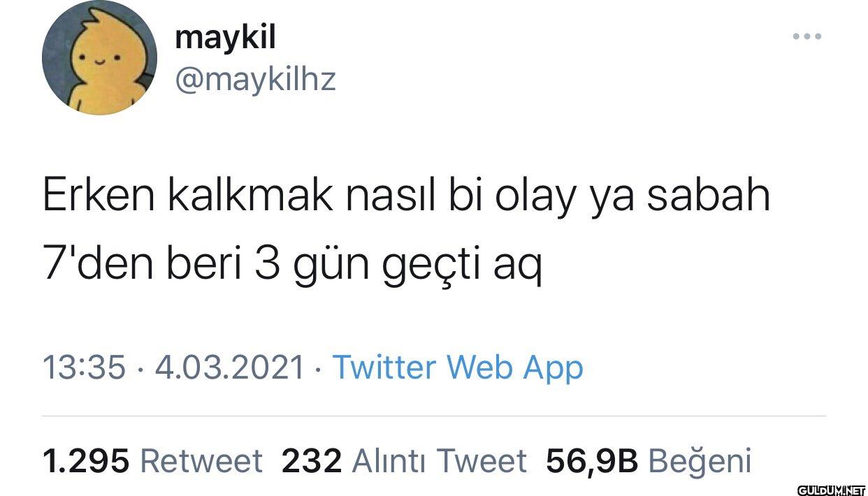View the 232 Alıntı Tweet list
868x496 pixels.
coord(404,461)
